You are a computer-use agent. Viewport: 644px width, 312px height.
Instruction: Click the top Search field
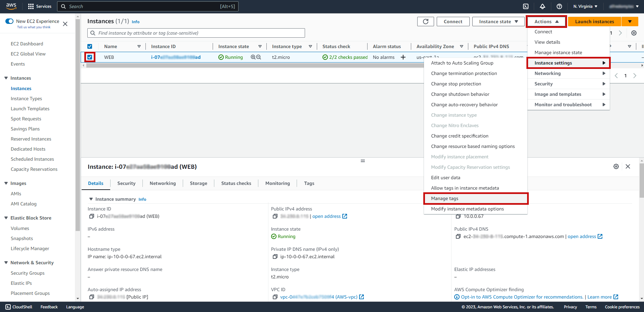tap(148, 6)
